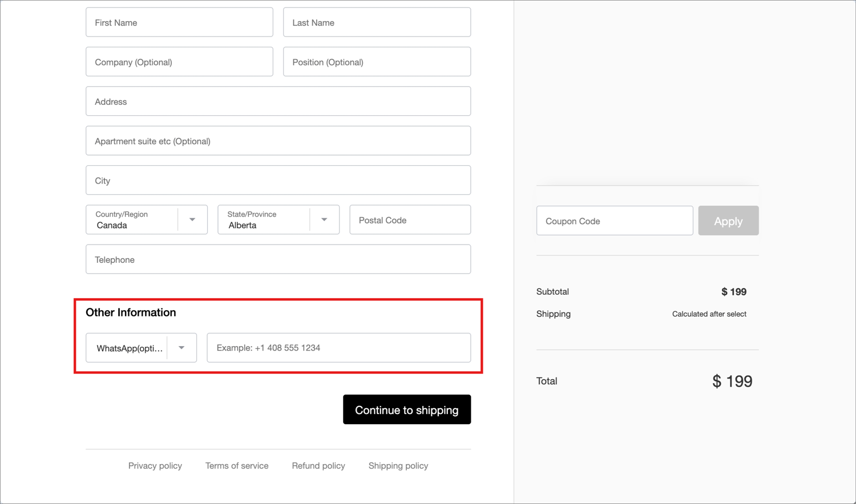Screen dimensions: 856x504
Task: Click the First Name input field
Action: tap(179, 23)
